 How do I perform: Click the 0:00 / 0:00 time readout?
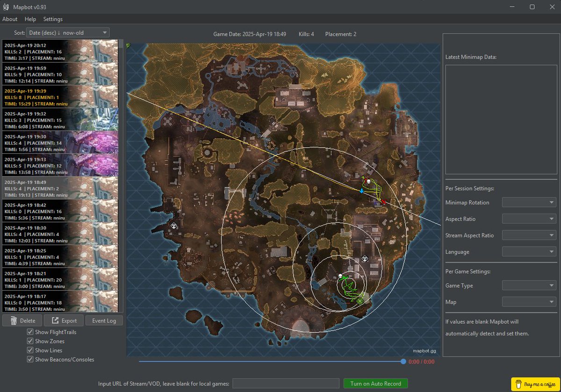pos(421,362)
